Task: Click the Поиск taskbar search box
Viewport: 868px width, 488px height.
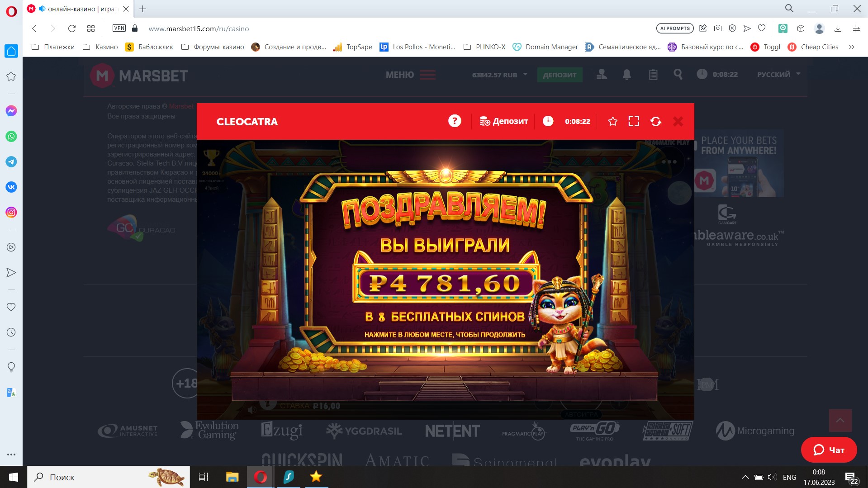Action: (x=109, y=477)
